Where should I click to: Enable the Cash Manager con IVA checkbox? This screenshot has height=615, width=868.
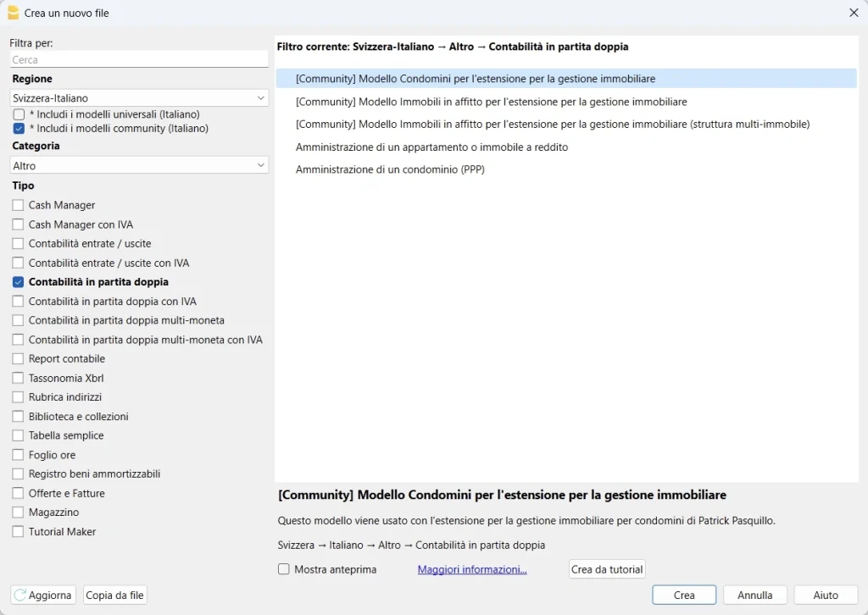click(19, 224)
